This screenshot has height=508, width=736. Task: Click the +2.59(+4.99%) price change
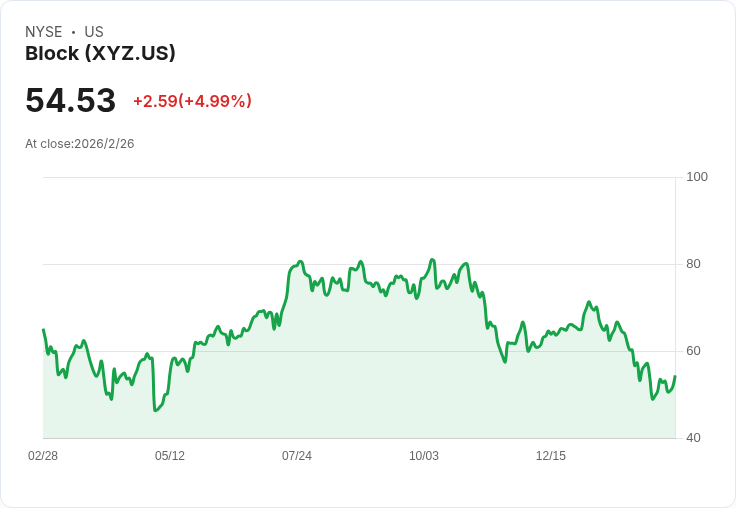tap(192, 101)
